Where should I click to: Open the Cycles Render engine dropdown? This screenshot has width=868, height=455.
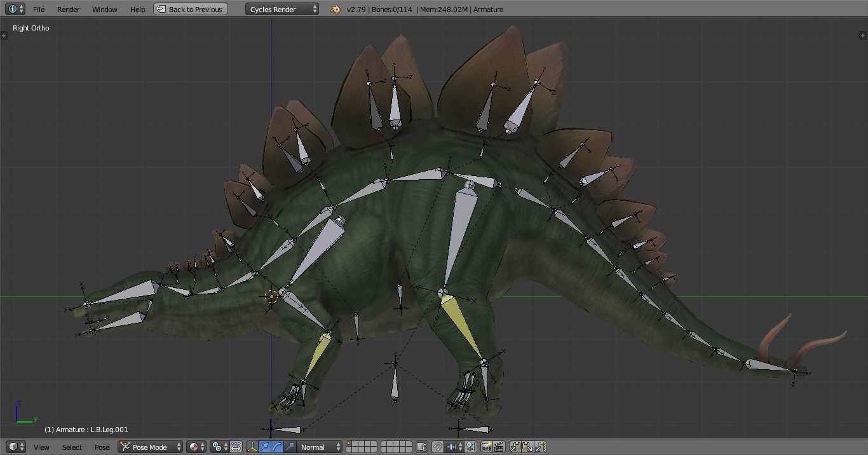[281, 9]
